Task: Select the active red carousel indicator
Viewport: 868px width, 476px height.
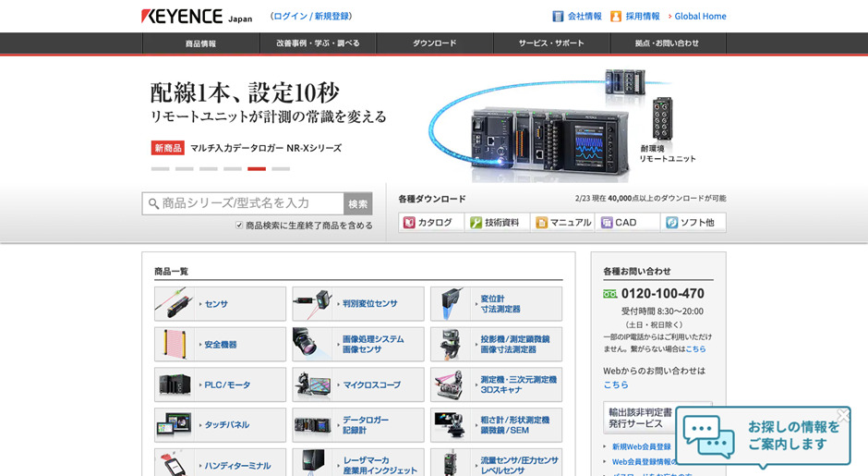Action: (x=257, y=168)
